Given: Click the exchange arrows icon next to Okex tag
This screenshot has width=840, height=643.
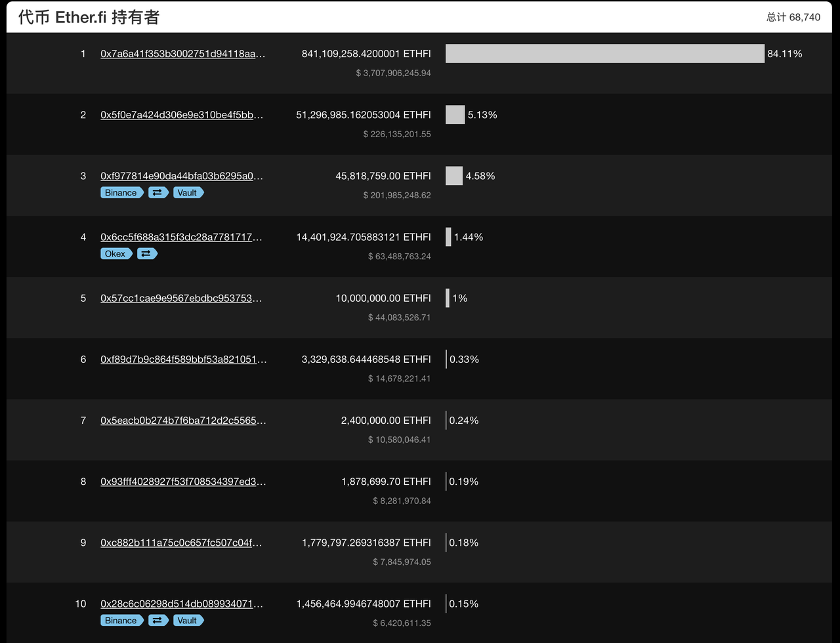Looking at the screenshot, I should tap(147, 253).
